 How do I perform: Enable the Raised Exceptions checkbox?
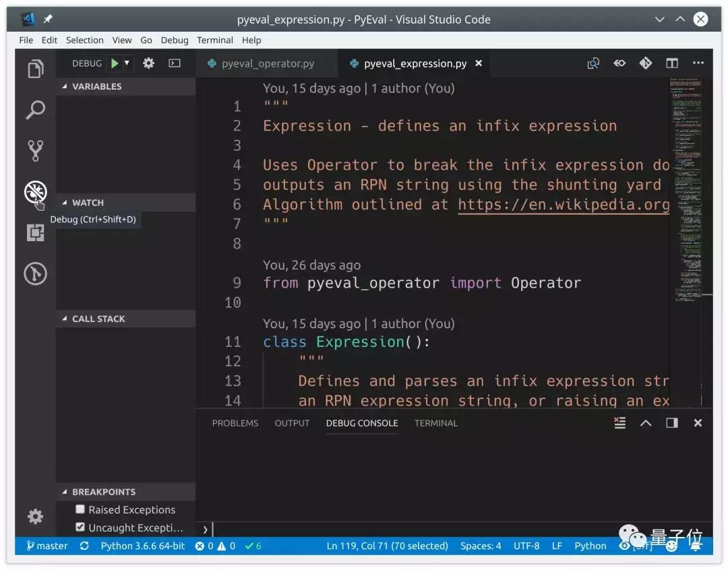[x=80, y=509]
